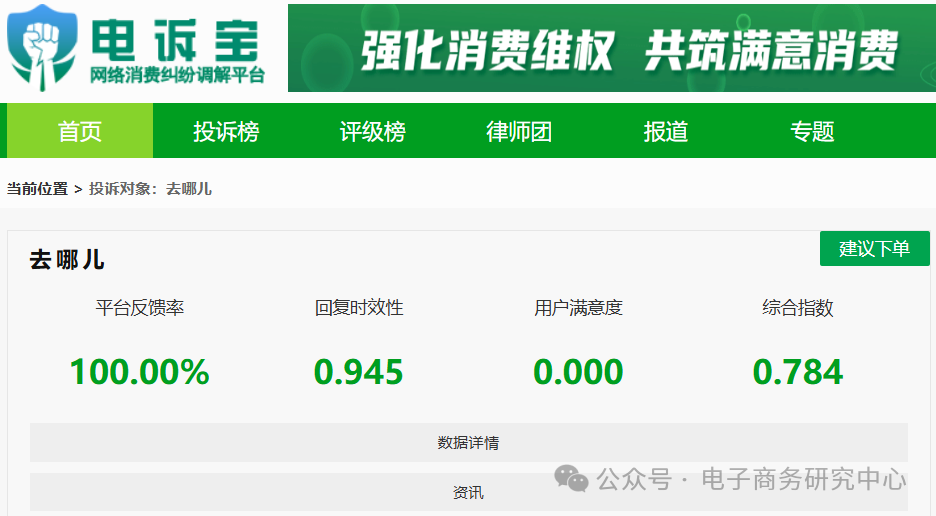Click the 0.945 value
936x516 pixels.
click(x=359, y=371)
